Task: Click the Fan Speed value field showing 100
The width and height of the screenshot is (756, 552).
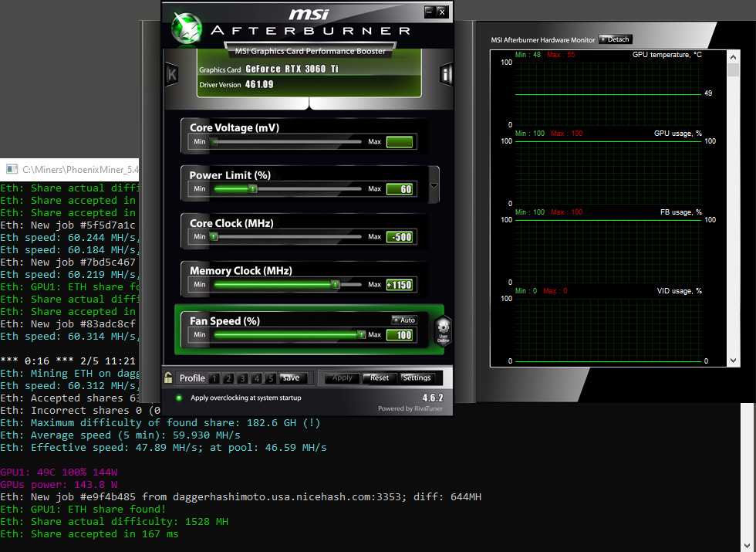Action: click(x=400, y=335)
